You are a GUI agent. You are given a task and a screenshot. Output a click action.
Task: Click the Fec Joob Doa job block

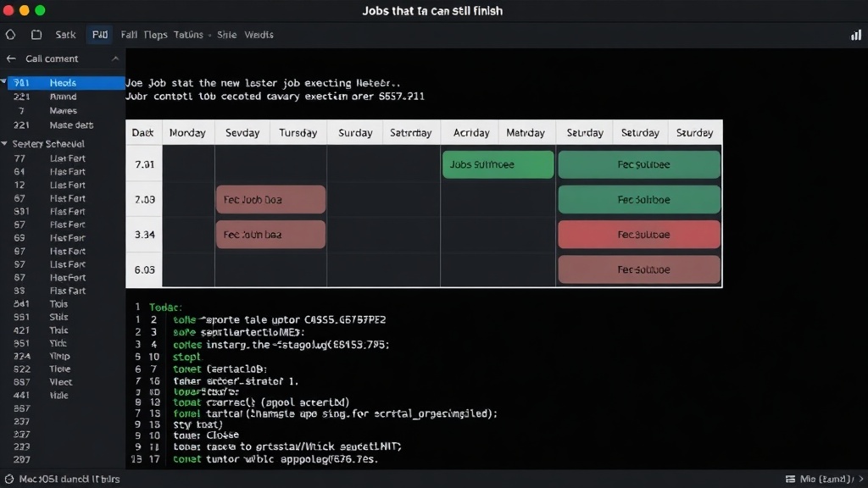point(270,200)
